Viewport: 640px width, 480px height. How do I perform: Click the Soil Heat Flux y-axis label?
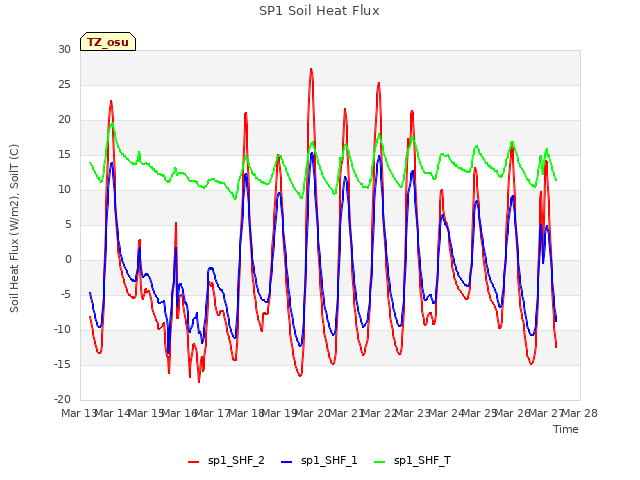[14, 228]
